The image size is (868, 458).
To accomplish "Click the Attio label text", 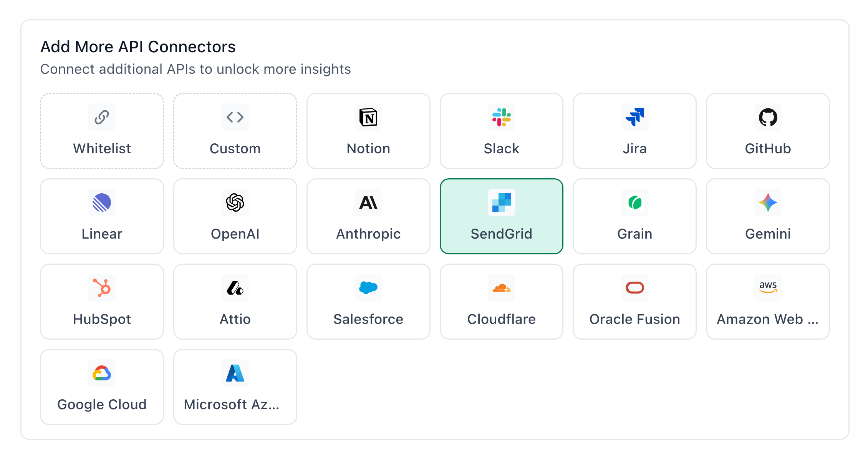I will pyautogui.click(x=235, y=319).
